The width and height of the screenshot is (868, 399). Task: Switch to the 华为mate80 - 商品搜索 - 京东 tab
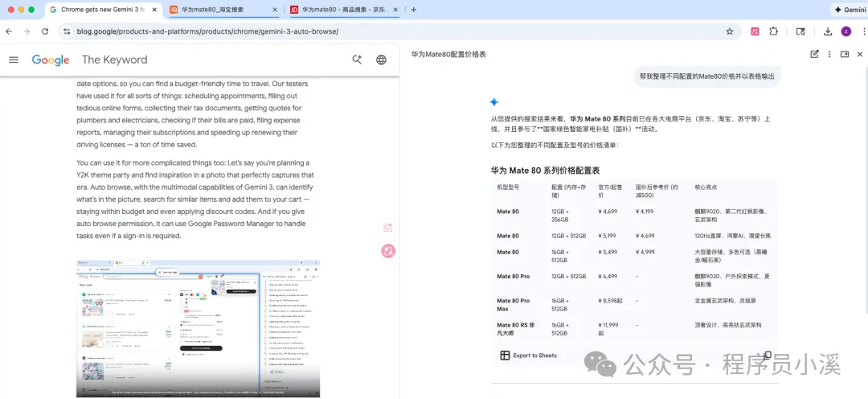coord(345,10)
